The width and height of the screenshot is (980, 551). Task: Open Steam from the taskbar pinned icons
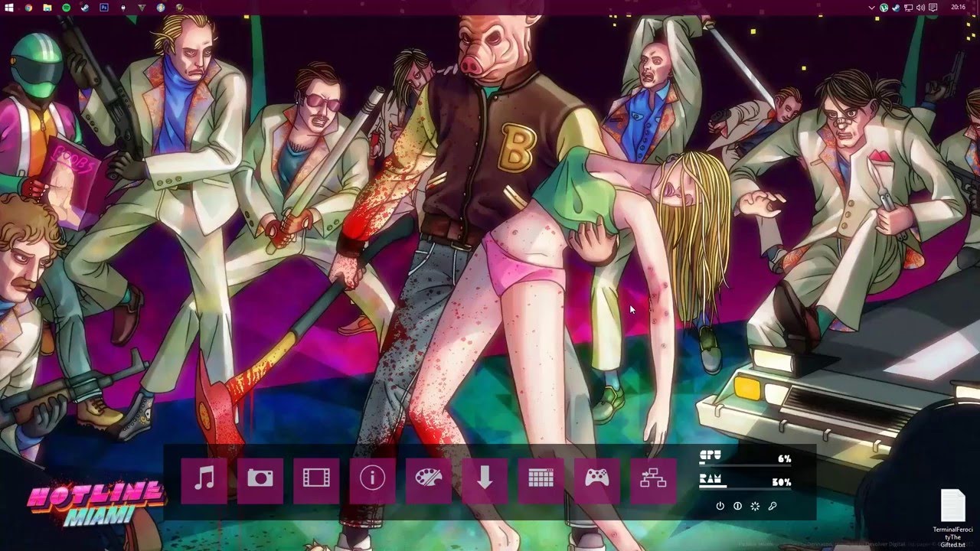(85, 8)
